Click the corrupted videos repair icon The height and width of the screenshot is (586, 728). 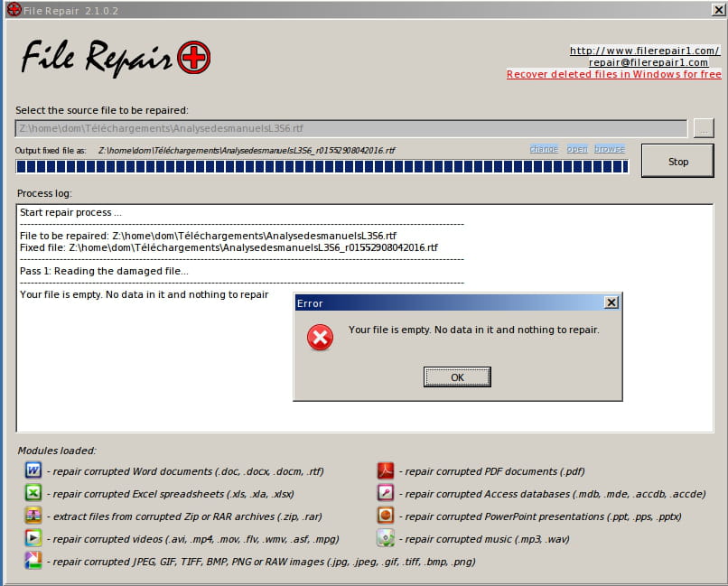point(33,538)
